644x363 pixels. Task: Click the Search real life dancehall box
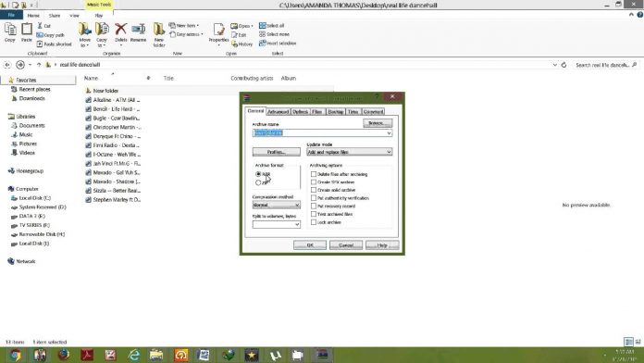[x=605, y=65]
